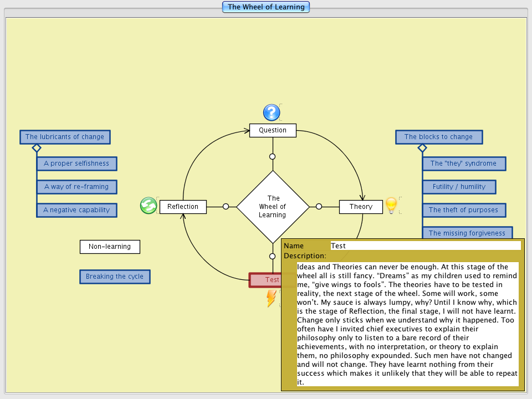Click the yellow light bulb icon
The width and height of the screenshot is (532, 399).
pyautogui.click(x=391, y=206)
